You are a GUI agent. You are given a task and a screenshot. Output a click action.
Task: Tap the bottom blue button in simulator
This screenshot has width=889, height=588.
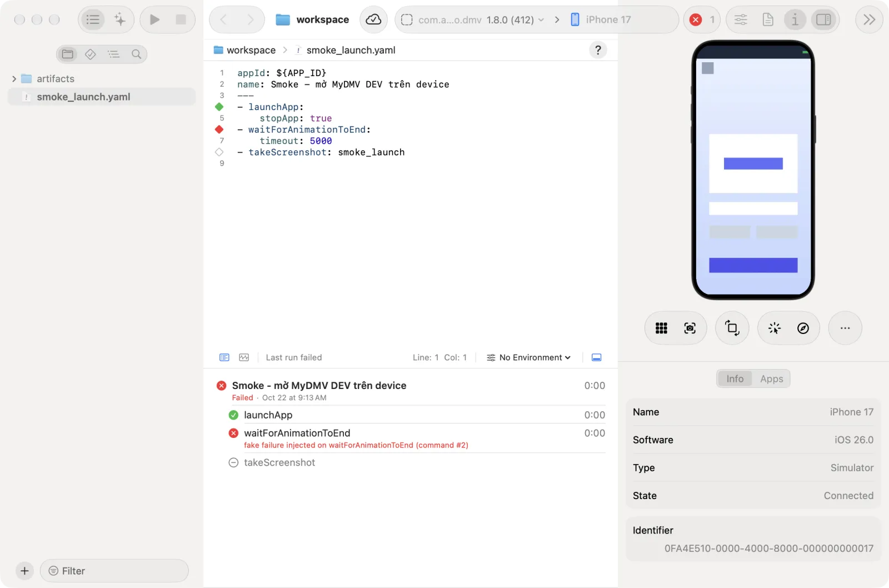pyautogui.click(x=753, y=265)
